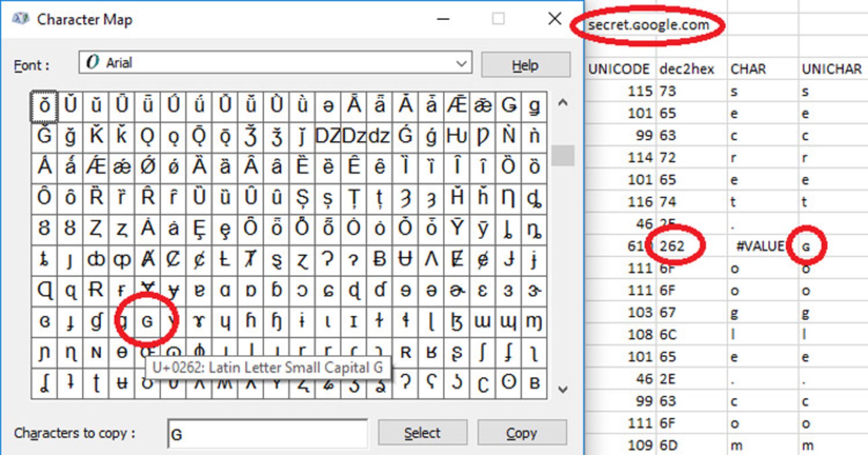
Task: Select the Ş cedilla character
Action: [x=302, y=198]
